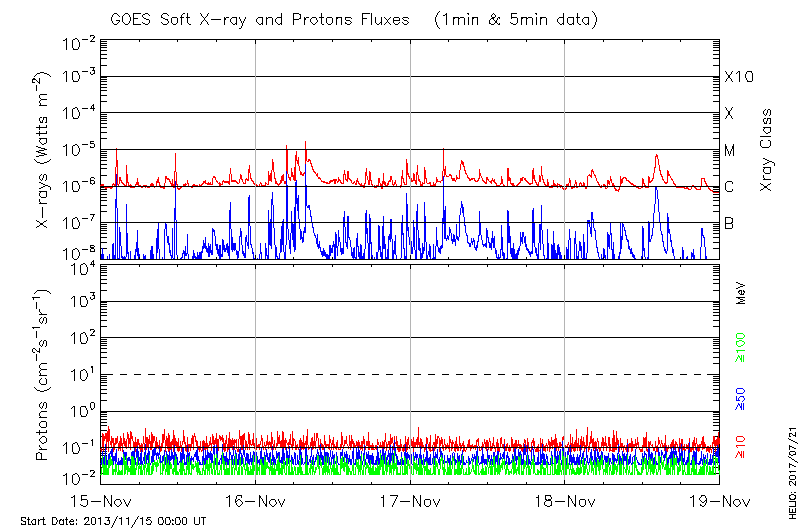The image size is (800, 530).
Task: Click the Protons axis label
Action: [44, 375]
